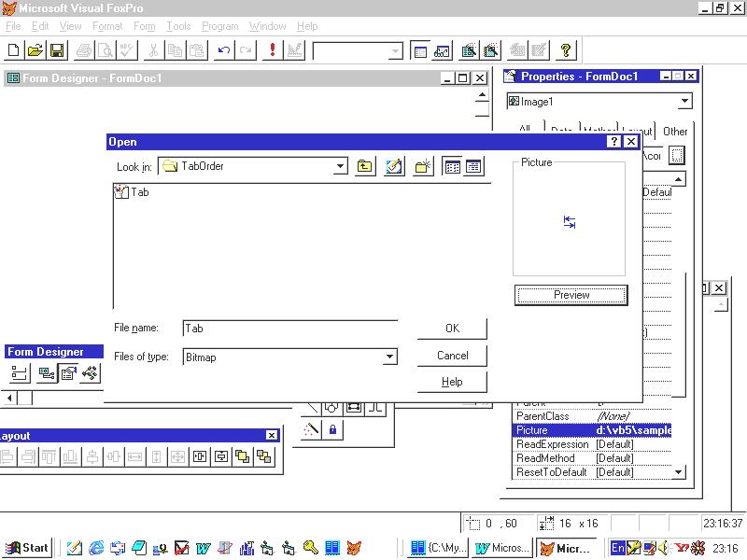
Task: Click the Help button in Open dialog
Action: (452, 382)
